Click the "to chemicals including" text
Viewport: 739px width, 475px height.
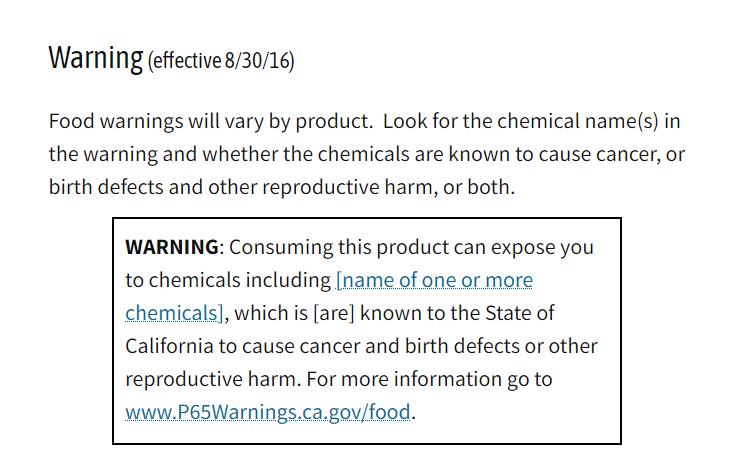(228, 280)
